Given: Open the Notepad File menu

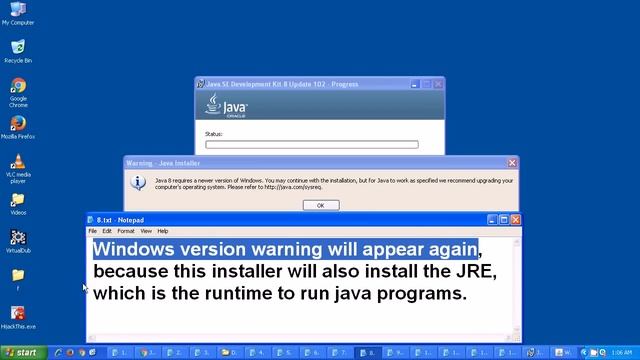Looking at the screenshot, I should (x=93, y=231).
